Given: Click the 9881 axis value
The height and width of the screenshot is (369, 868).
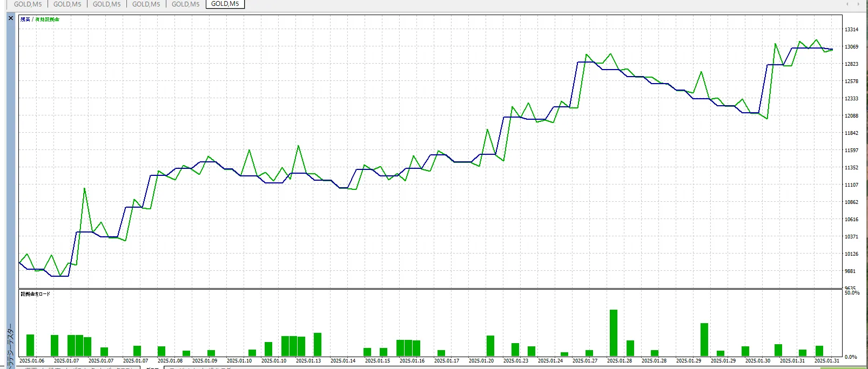Looking at the screenshot, I should 851,271.
